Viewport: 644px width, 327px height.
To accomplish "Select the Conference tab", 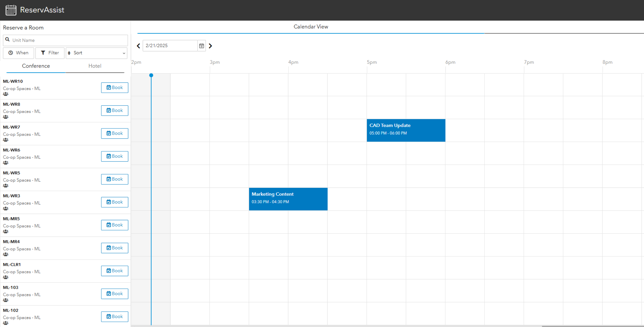I will tap(36, 66).
